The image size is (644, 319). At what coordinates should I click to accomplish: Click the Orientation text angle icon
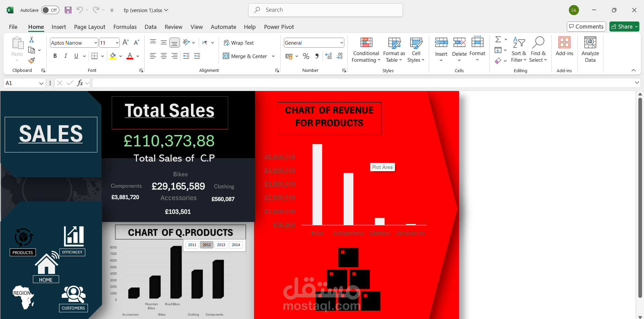click(x=187, y=43)
